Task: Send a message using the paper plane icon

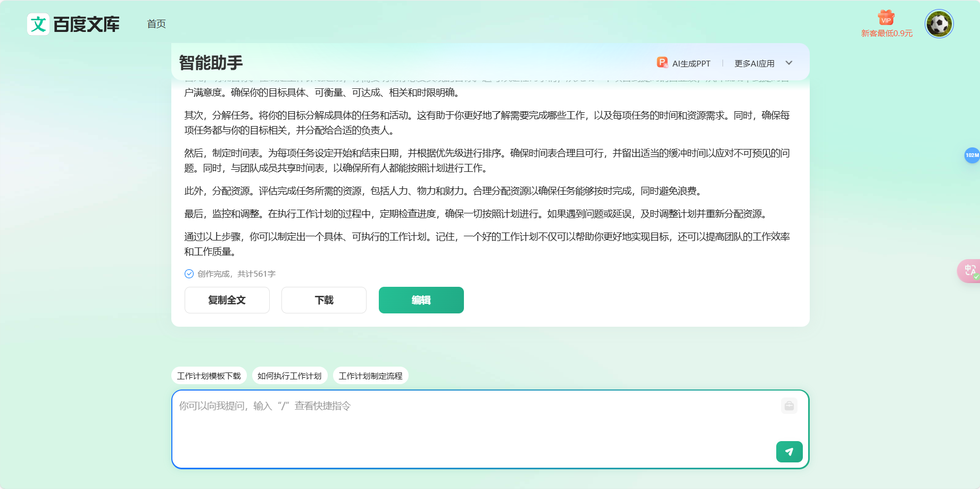Action: (789, 451)
